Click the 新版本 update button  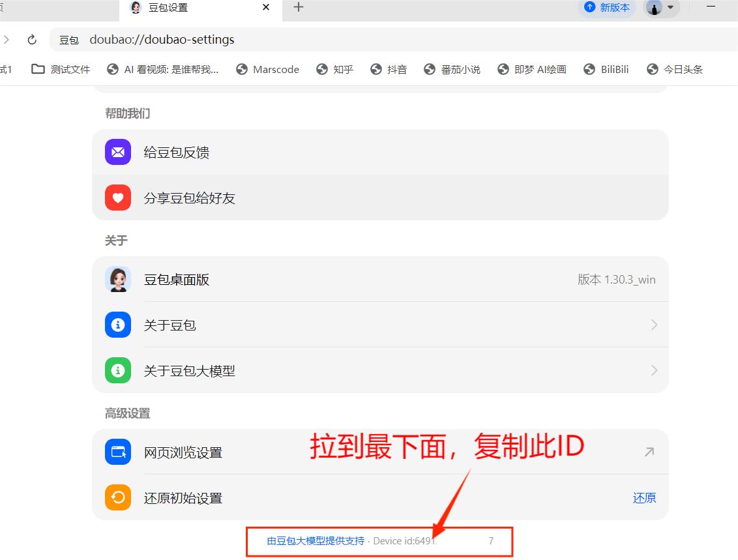[607, 8]
